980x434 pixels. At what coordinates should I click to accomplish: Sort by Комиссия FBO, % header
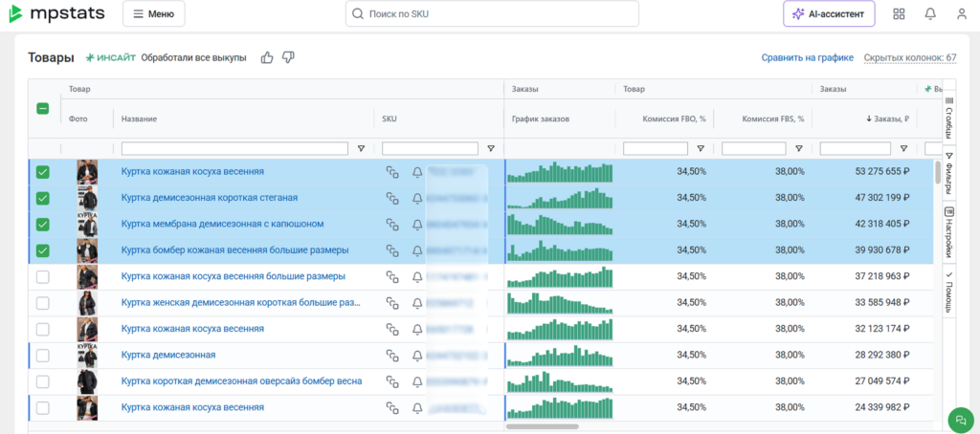point(674,119)
